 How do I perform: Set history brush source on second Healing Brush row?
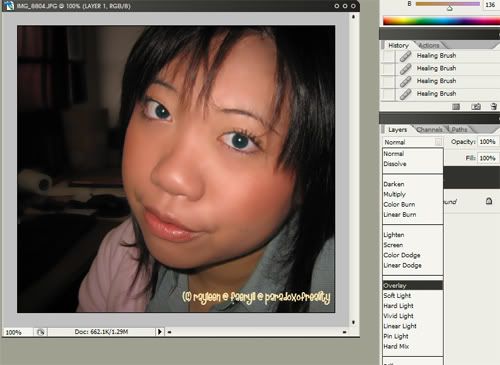tap(388, 68)
